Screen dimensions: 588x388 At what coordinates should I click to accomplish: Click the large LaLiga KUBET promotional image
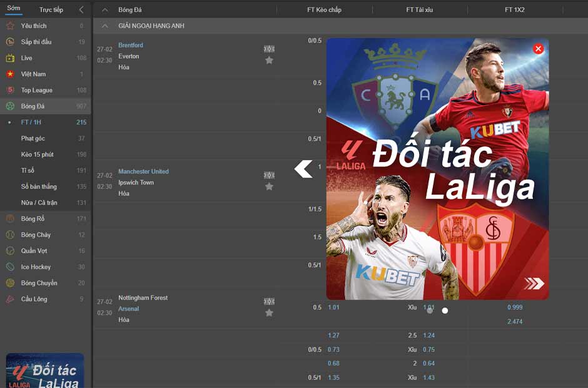click(x=437, y=169)
